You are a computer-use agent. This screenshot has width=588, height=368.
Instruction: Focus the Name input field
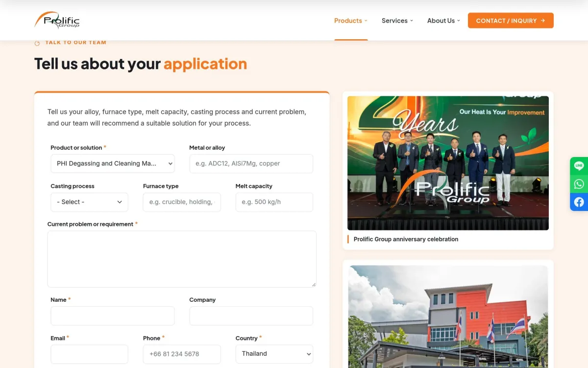coord(113,316)
